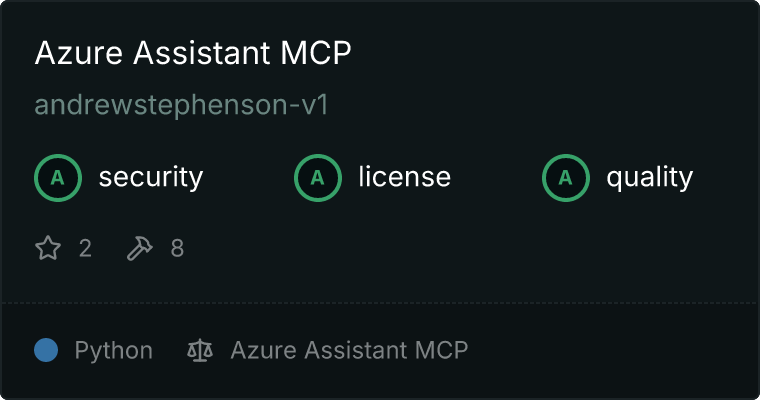Click the star count number 2
The width and height of the screenshot is (760, 400).
85,248
